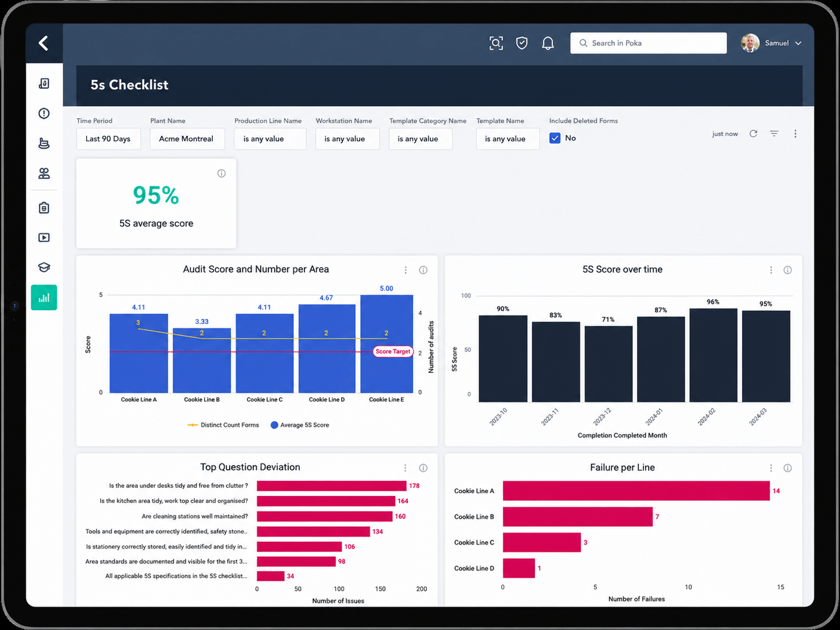Image resolution: width=840 pixels, height=630 pixels.
Task: Click Samuel's profile avatar
Action: tap(750, 43)
